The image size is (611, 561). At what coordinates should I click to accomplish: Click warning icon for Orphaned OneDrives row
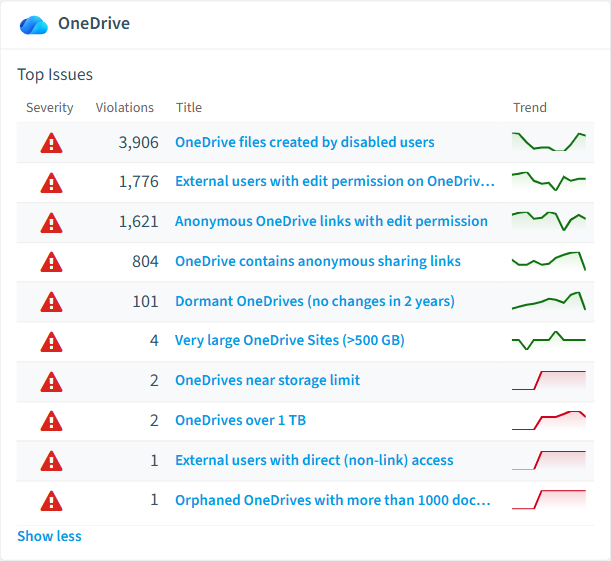pyautogui.click(x=51, y=501)
